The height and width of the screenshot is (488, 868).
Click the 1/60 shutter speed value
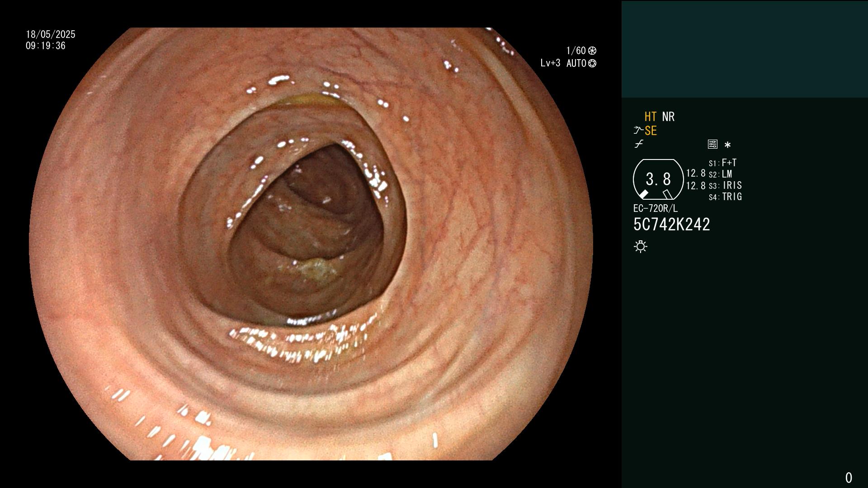(576, 51)
